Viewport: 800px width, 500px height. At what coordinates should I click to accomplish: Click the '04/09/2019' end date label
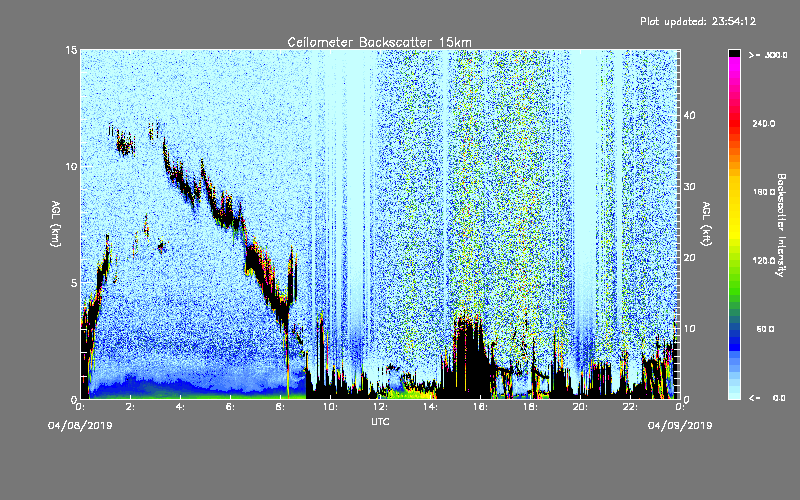680,426
